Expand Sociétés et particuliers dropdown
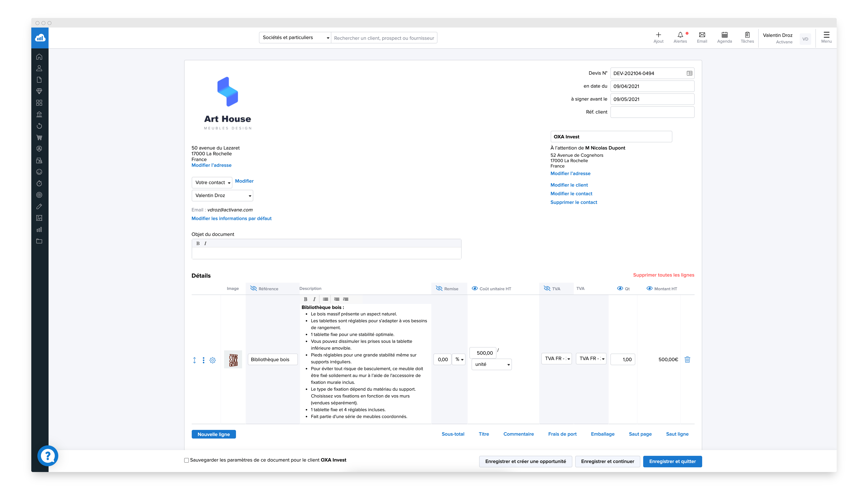The height and width of the screenshot is (490, 868). (295, 38)
